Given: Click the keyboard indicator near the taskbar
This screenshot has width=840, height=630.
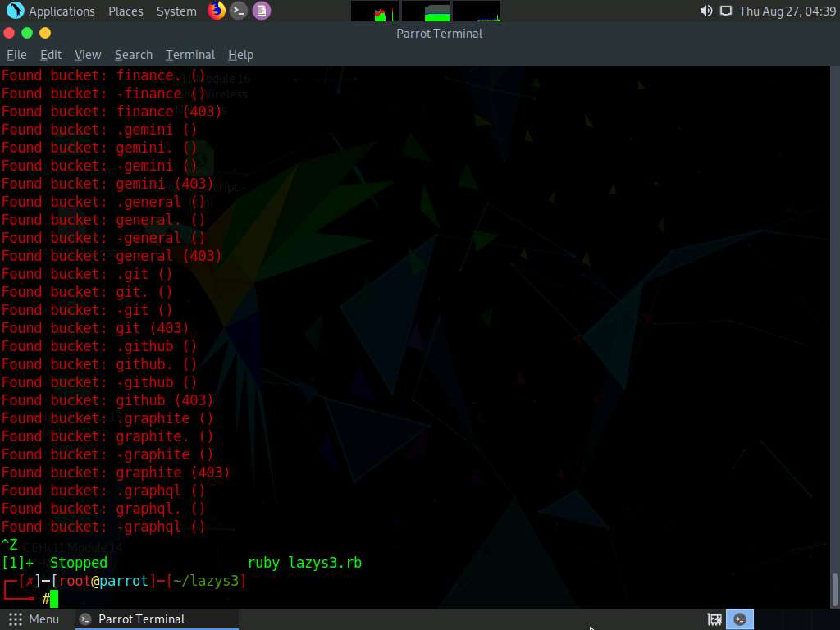Looking at the screenshot, I should coord(713,619).
